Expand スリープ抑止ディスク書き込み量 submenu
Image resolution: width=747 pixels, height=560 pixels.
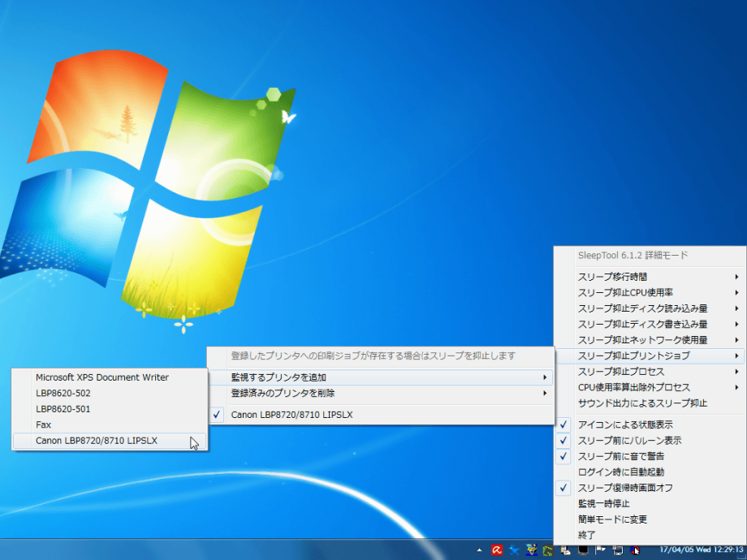tap(650, 325)
